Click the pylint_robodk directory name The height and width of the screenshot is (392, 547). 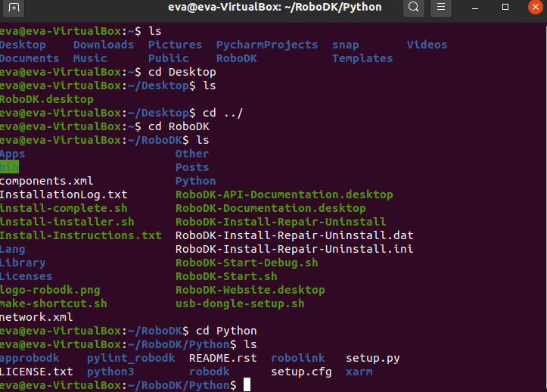131,358
